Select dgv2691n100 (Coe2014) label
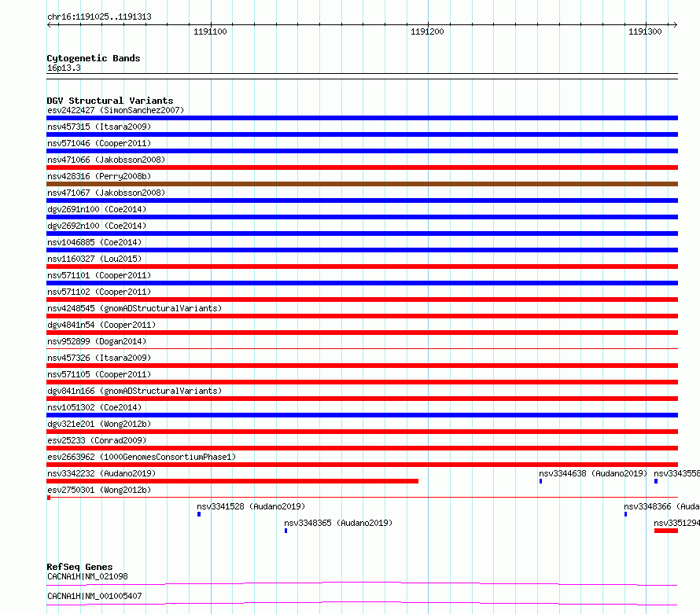700x614 pixels. point(97,209)
